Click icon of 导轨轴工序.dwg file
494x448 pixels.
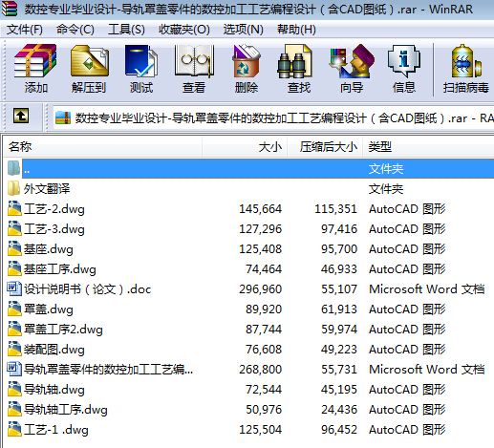pyautogui.click(x=14, y=409)
